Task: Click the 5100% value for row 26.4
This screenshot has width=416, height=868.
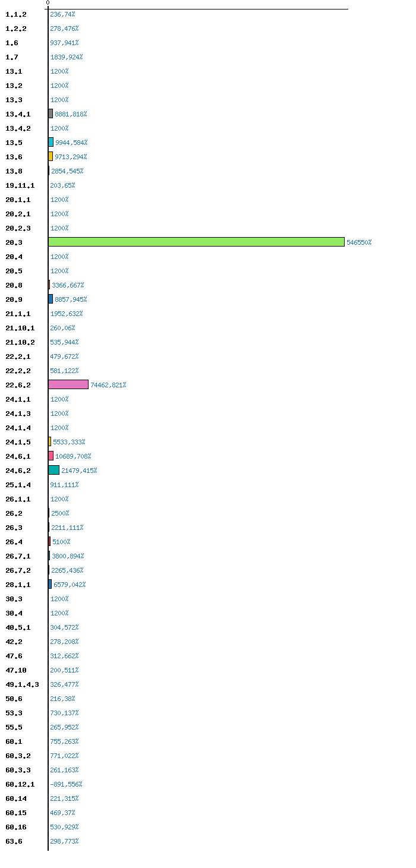Action: tap(61, 542)
